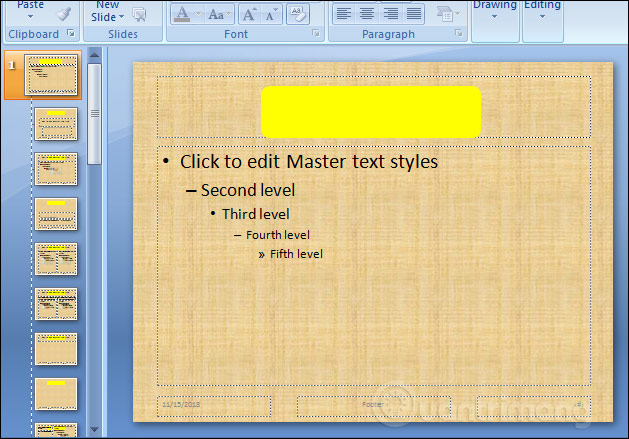Open the Font Color dropdown arrow
This screenshot has height=439, width=629.
coord(198,14)
